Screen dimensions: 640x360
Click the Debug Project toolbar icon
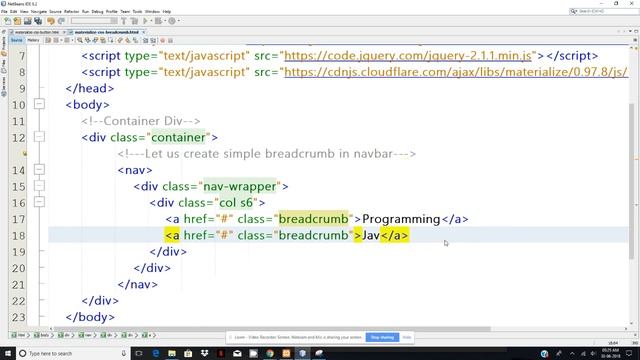[x=158, y=21]
